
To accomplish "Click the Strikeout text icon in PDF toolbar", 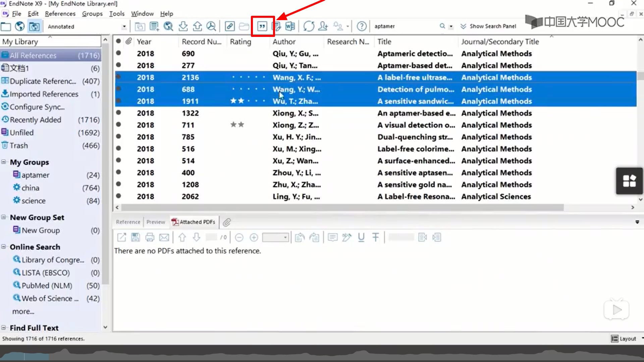I will click(376, 238).
